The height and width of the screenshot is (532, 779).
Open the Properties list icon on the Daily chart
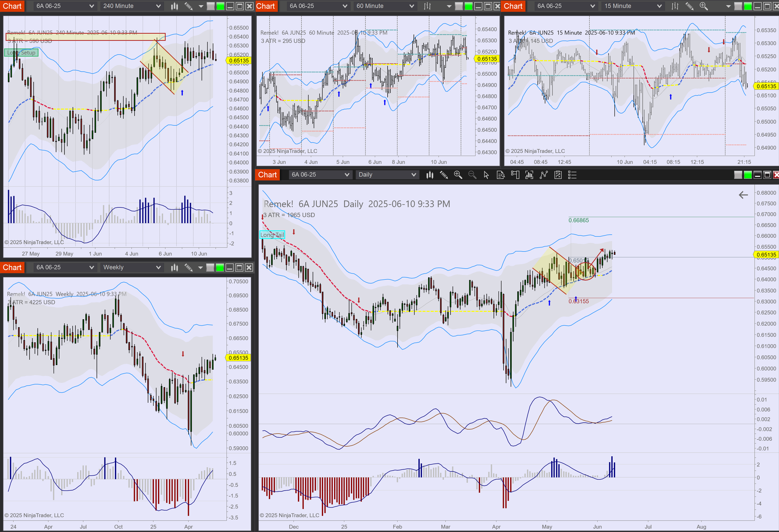(572, 175)
